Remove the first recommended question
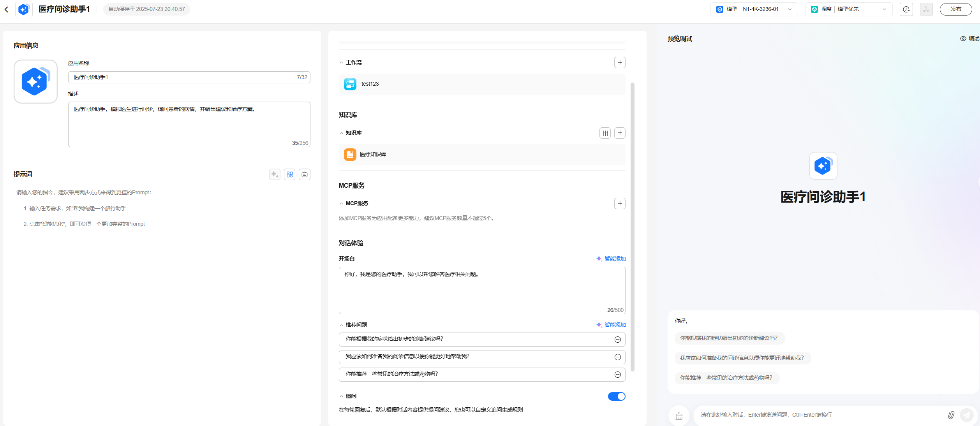Viewport: 980px width, 426px height. [617, 340]
